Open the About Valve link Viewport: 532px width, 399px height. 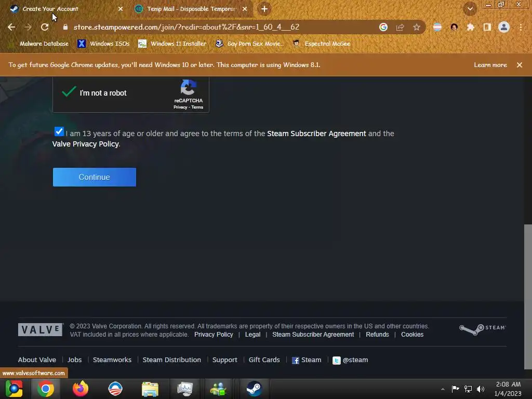click(37, 360)
